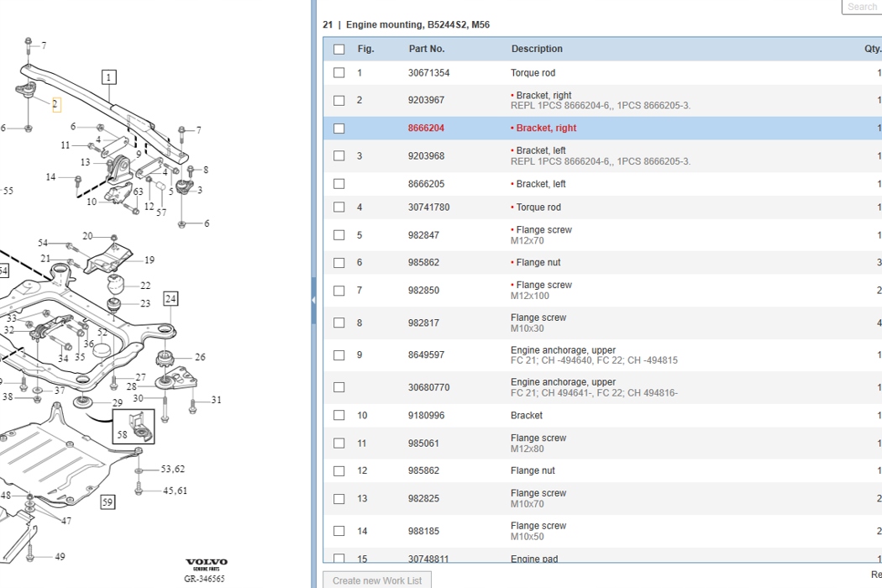Viewport: 882px width, 588px height.
Task: Tick checkbox for part 8666205 row
Action: (339, 184)
